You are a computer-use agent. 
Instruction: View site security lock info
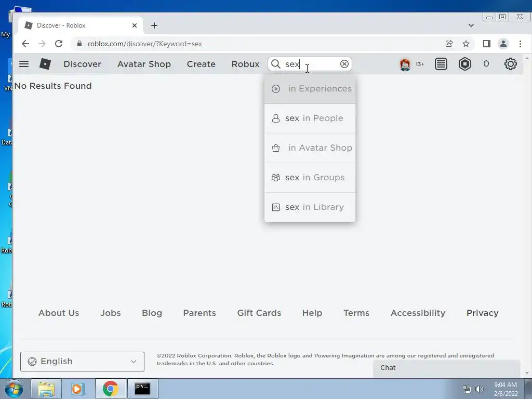(x=79, y=44)
